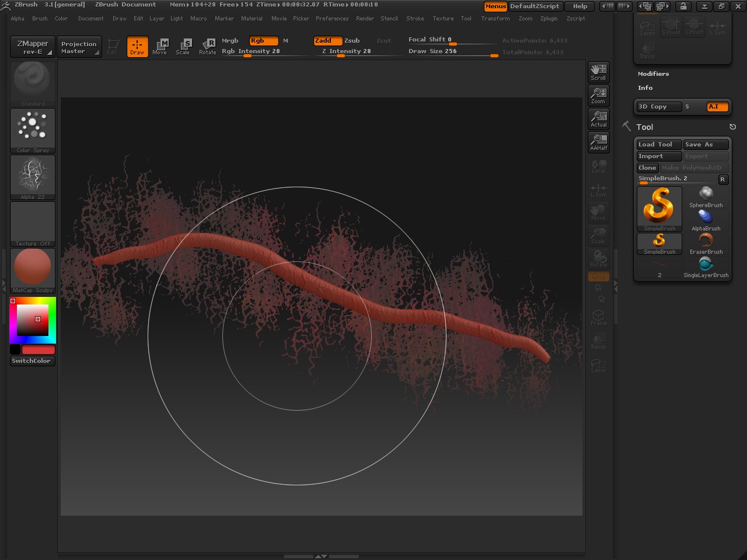Expand the Info section
The image size is (747, 560).
(x=645, y=88)
